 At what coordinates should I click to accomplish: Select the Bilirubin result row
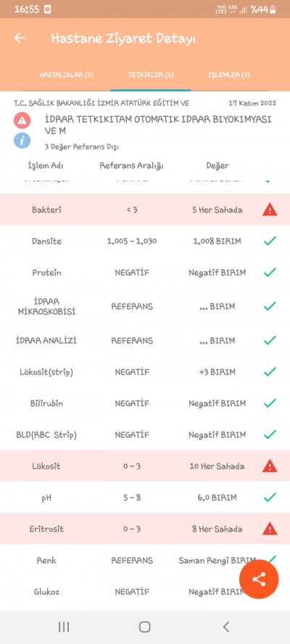pyautogui.click(x=145, y=403)
